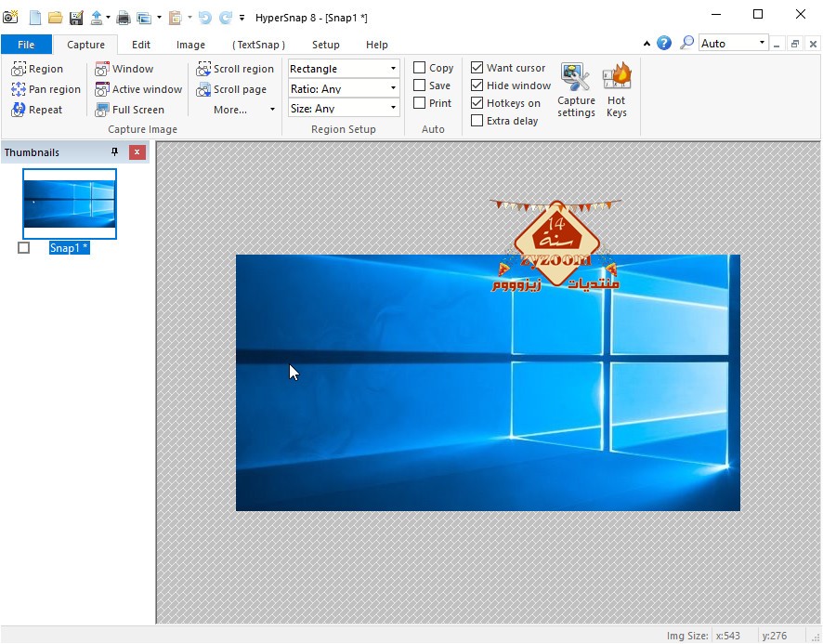This screenshot has width=823, height=644.
Task: Pin the Thumbnails panel
Action: (x=114, y=152)
